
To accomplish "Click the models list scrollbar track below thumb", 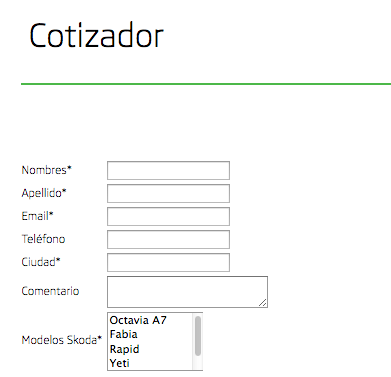I will 198,363.
